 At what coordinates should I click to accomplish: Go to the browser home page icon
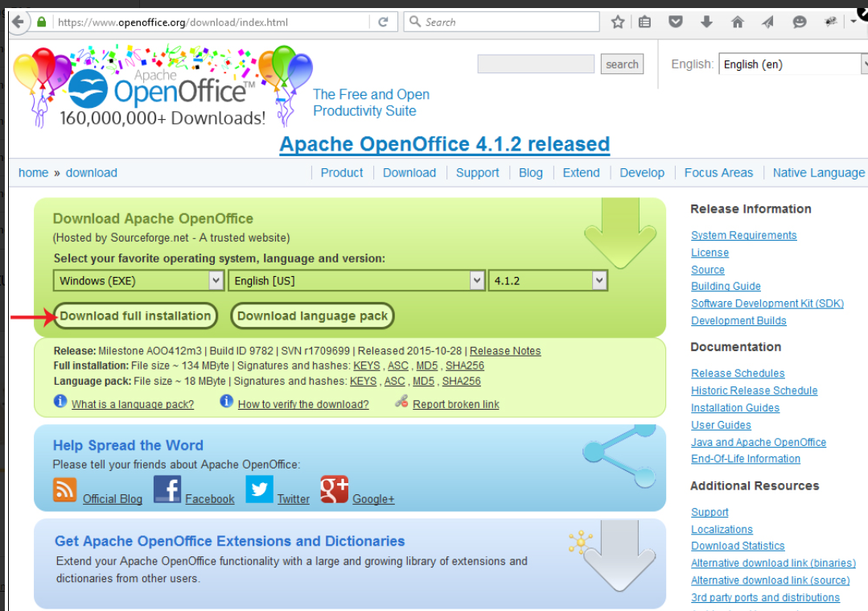coord(738,23)
